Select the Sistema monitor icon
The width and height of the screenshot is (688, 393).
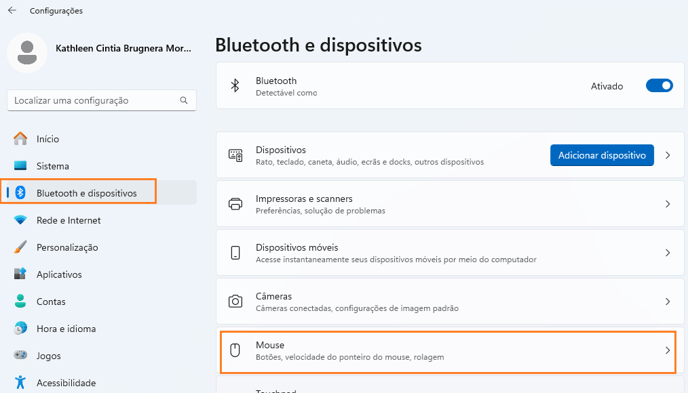pos(20,166)
